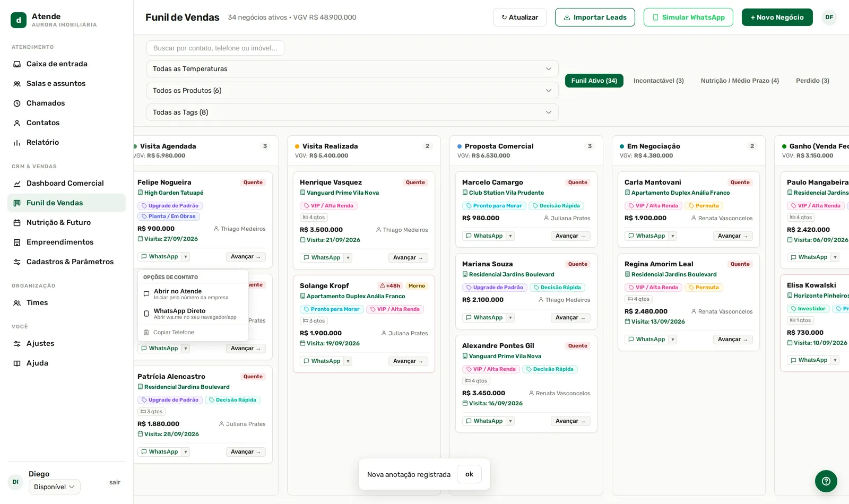Click the DF user avatar

click(x=829, y=18)
